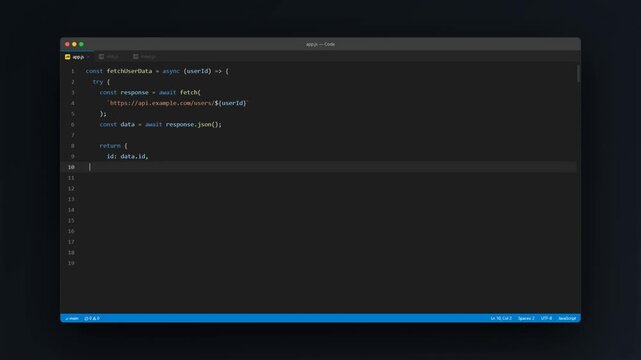This screenshot has width=641, height=360.
Task: Click the https://api.example.com/users URL string
Action: 162,103
